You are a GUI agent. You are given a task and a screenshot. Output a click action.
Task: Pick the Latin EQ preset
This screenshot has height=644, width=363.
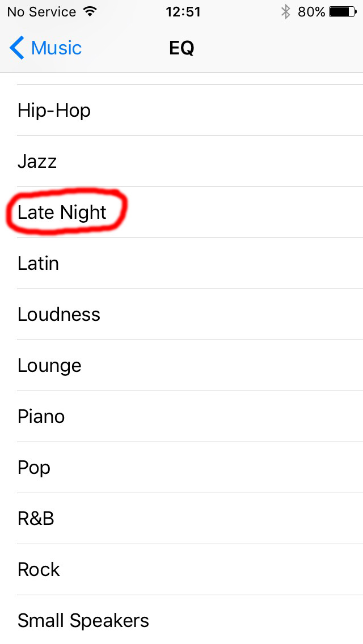pyautogui.click(x=181, y=263)
